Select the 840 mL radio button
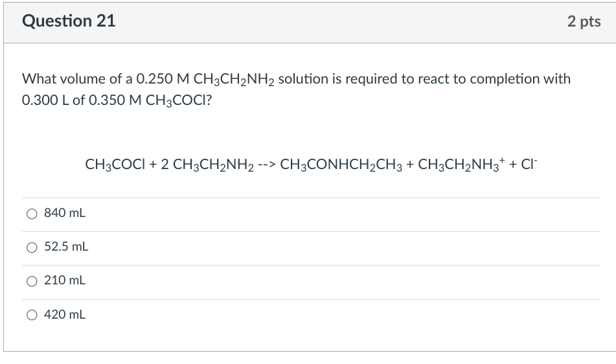Viewport: 616px width, 364px height. (x=32, y=214)
